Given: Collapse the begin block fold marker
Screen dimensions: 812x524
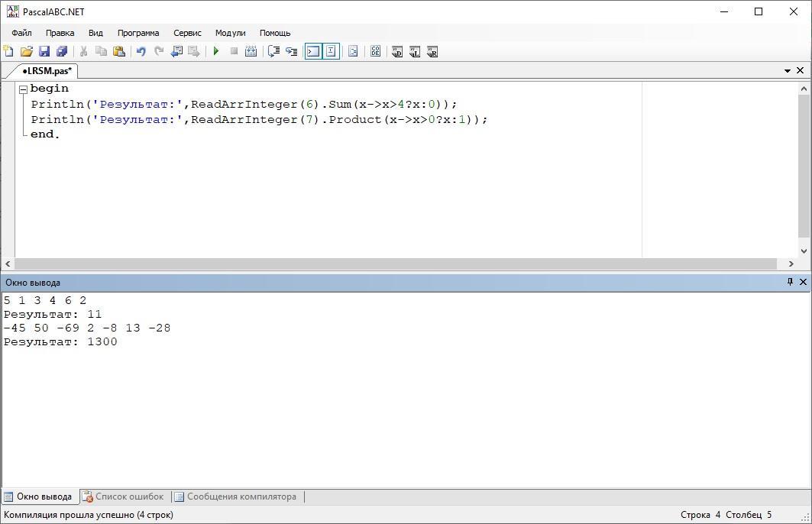Looking at the screenshot, I should tap(23, 89).
